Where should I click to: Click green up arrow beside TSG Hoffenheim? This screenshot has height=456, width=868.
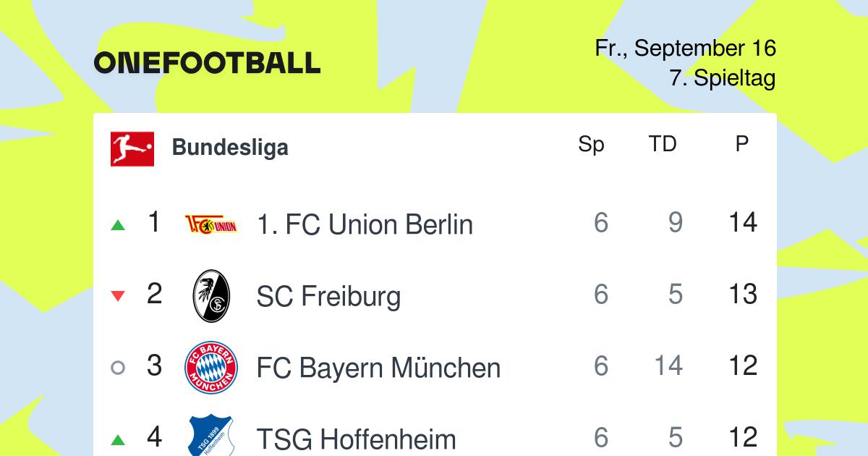pyautogui.click(x=118, y=439)
